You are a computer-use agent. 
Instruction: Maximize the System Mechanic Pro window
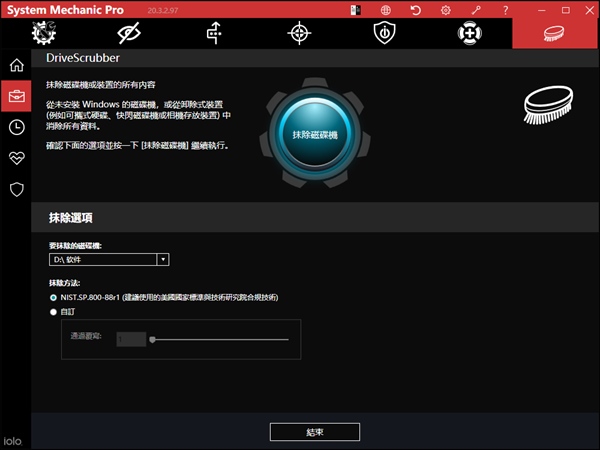[566, 10]
